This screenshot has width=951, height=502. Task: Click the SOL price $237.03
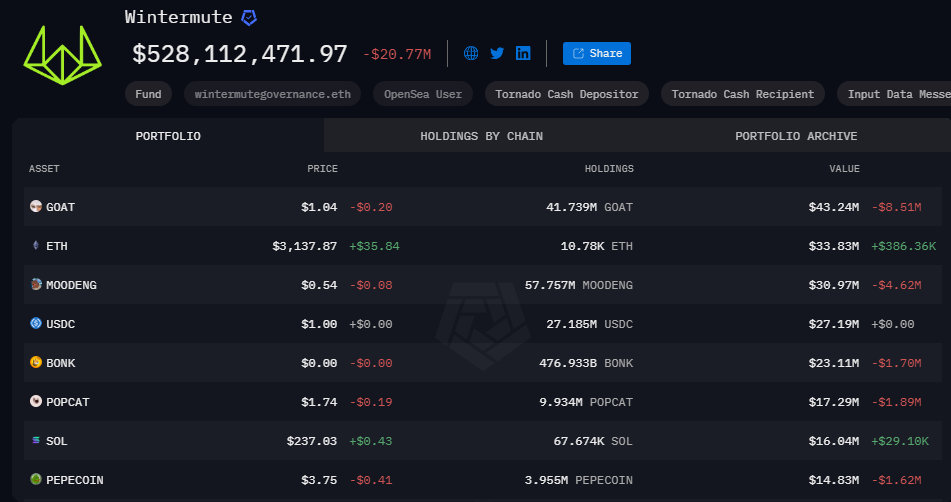[312, 441]
